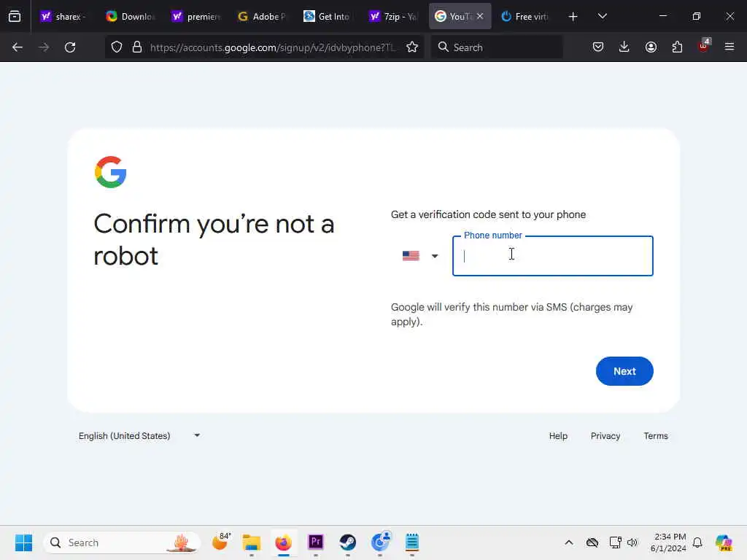Switch to the Free virtual tab
Screen dimensions: 747x560
pos(525,17)
